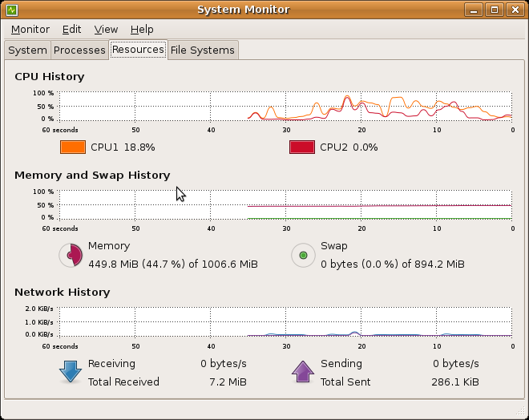This screenshot has width=529, height=420.
Task: Switch to the Processes tab
Action: (x=79, y=50)
